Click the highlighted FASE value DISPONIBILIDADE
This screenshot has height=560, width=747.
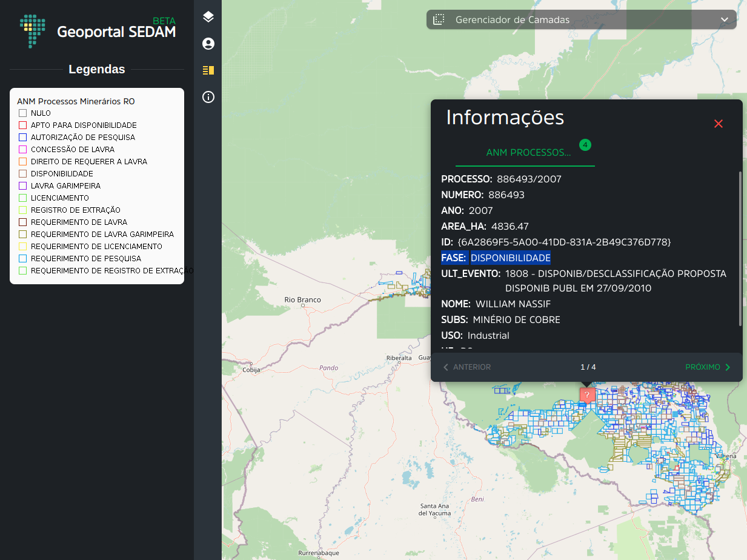point(511,258)
